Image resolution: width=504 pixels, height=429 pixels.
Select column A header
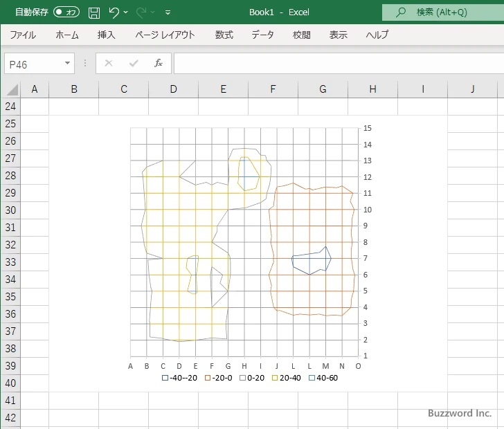(35, 89)
